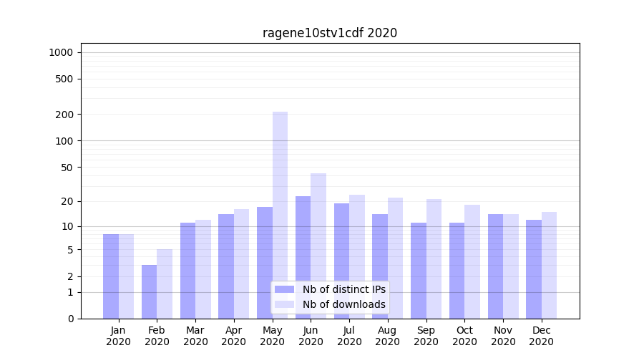Click the Jun 2020 distinct IPs bar
Viewport: 644px width, 358px height.
click(303, 257)
